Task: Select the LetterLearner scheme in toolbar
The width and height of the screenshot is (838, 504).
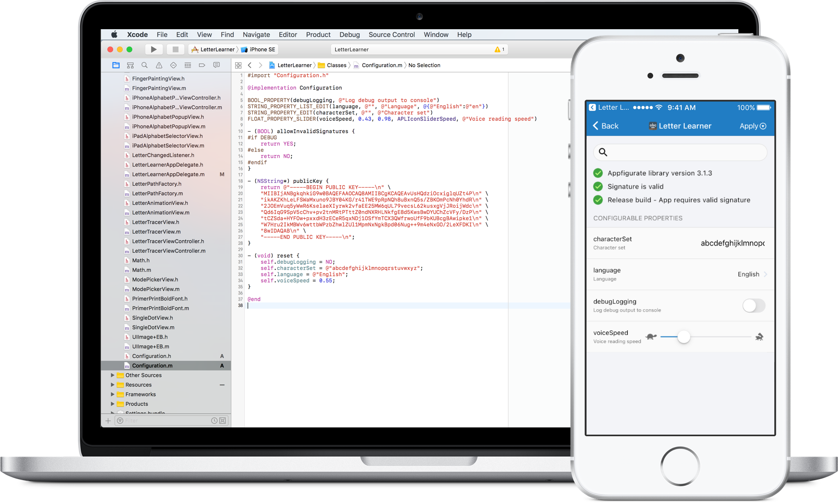Action: tap(213, 49)
